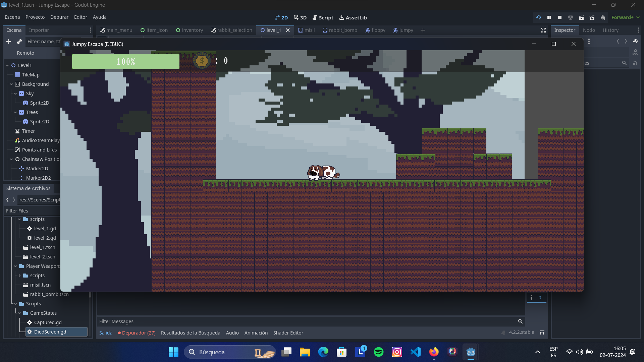Show the Salida output panel

(106, 333)
